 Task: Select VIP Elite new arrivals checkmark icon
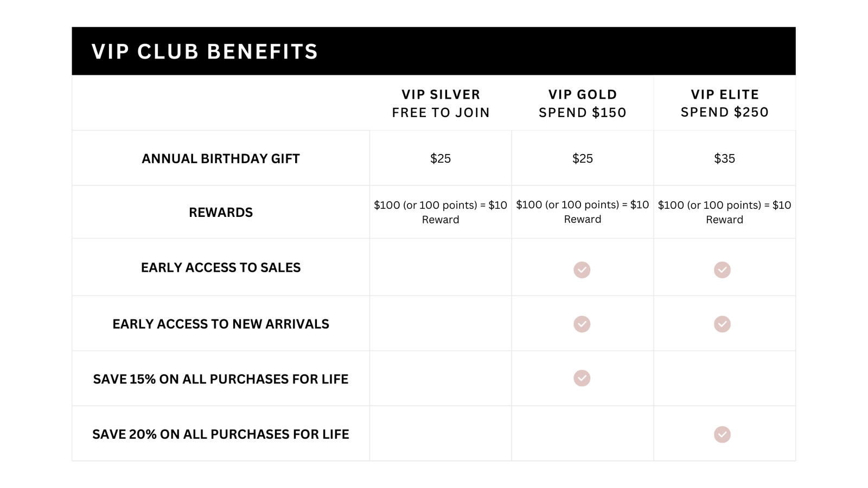(x=722, y=324)
